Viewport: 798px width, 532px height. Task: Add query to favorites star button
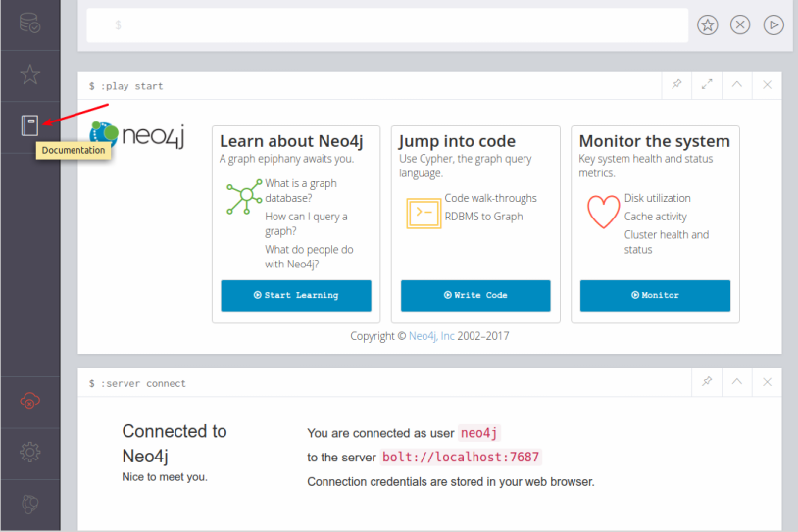point(708,24)
